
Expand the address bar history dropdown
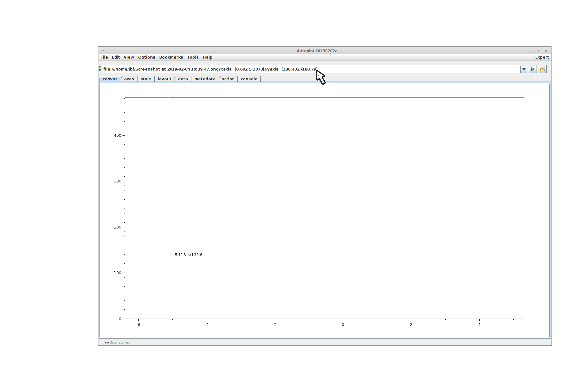click(x=524, y=69)
